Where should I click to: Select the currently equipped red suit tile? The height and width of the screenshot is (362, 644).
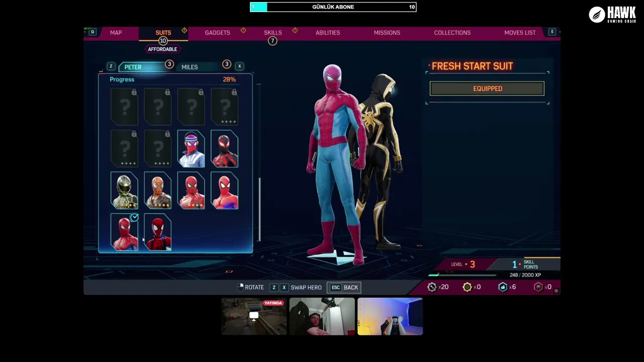pyautogui.click(x=124, y=232)
